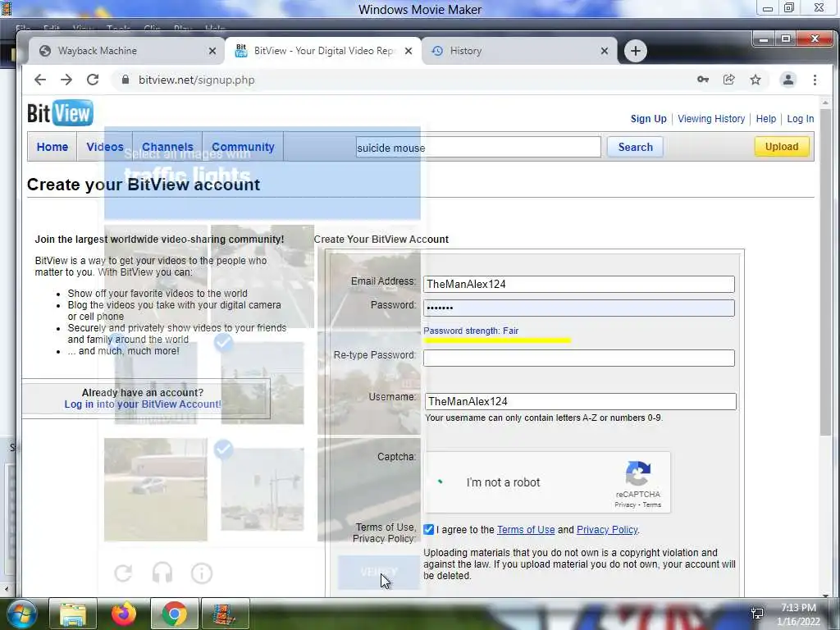840x630 pixels.
Task: Click the Email Address input field
Action: [578, 284]
